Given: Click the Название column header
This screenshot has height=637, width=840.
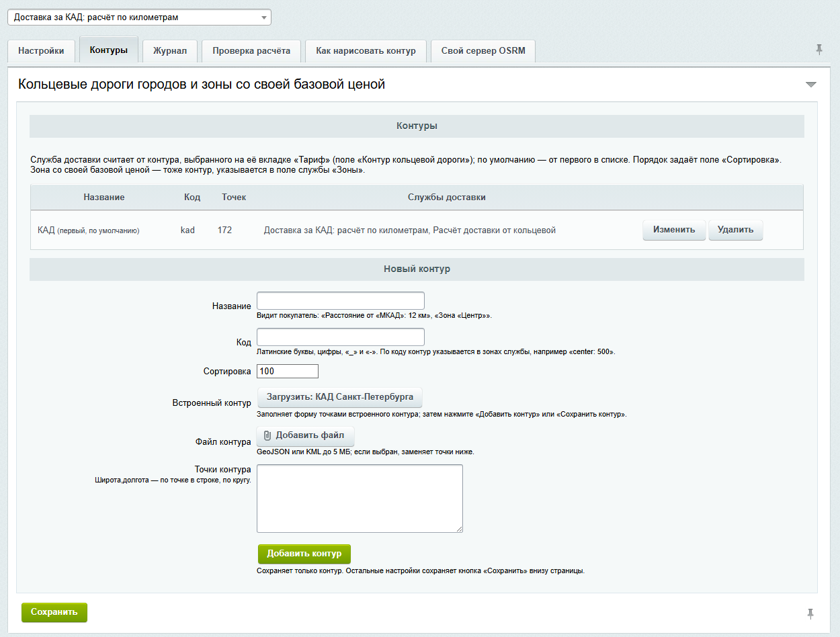Looking at the screenshot, I should (x=104, y=198).
